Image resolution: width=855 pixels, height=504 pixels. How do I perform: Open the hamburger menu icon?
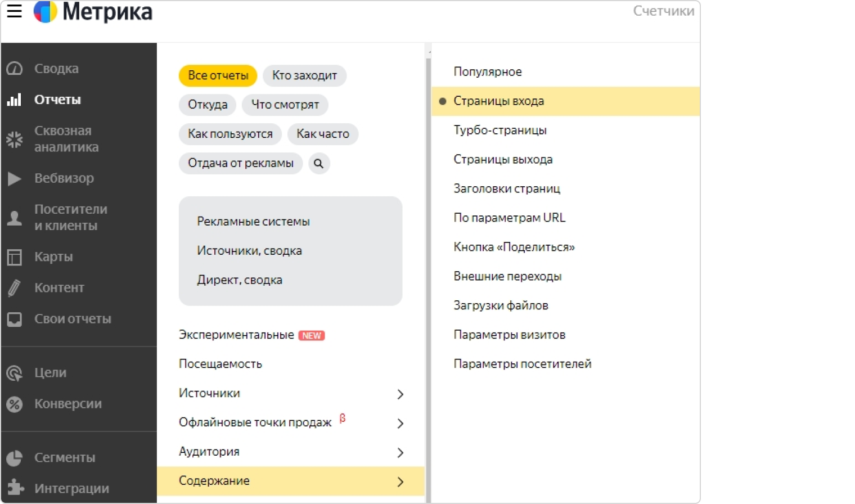coord(14,11)
